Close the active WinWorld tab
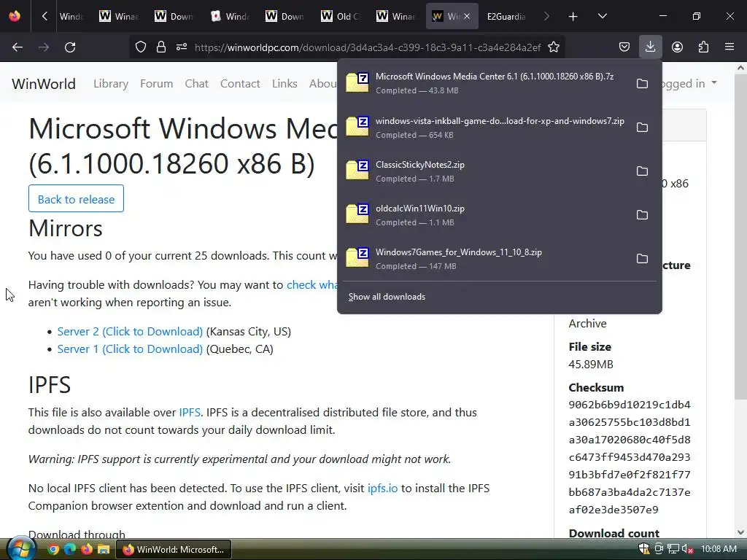This screenshot has width=747, height=560. tap(467, 16)
